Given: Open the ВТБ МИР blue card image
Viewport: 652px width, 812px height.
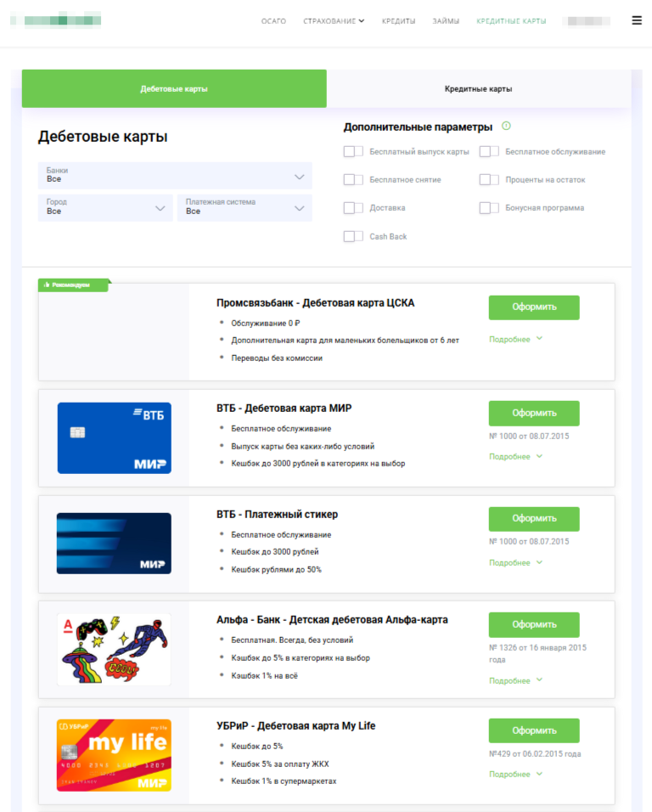Looking at the screenshot, I should (115, 438).
